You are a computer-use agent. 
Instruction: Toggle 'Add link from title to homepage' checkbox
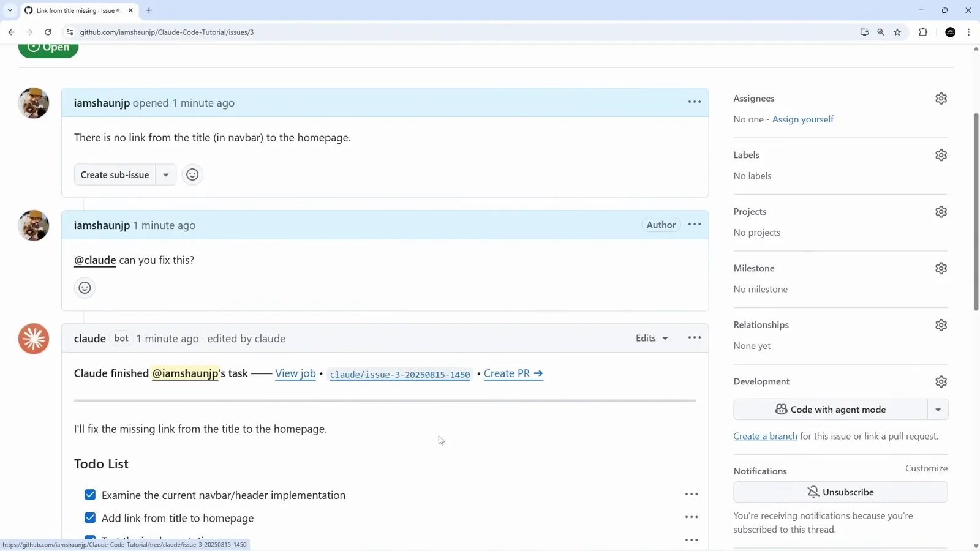click(90, 518)
